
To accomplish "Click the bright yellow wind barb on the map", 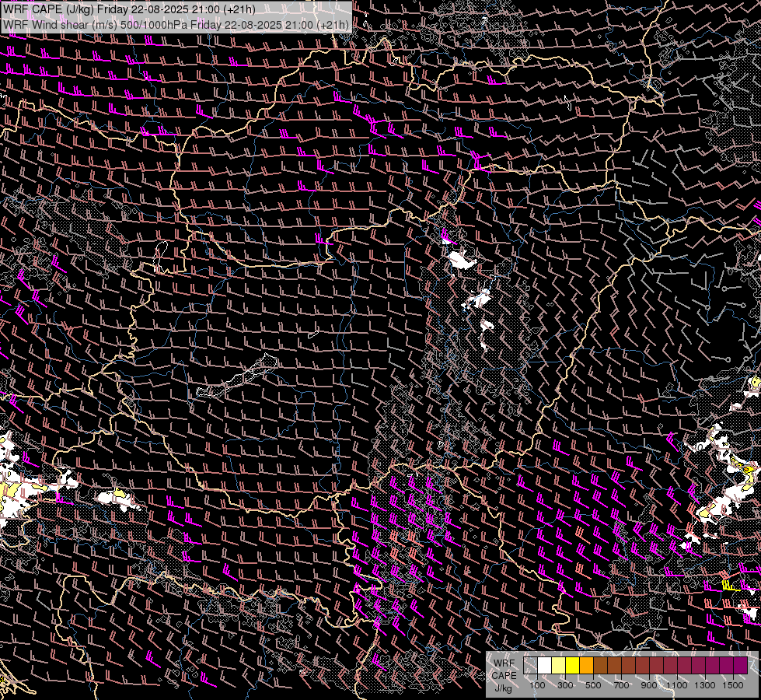I will 731,586.
